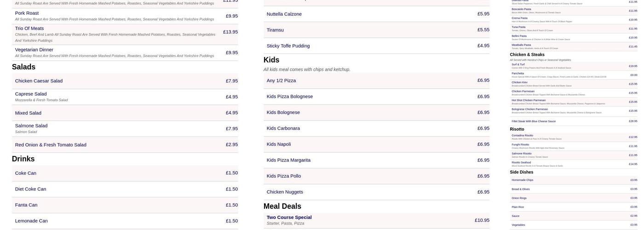
Task: Pick the Onion Rings side dish
Action: tap(519, 198)
